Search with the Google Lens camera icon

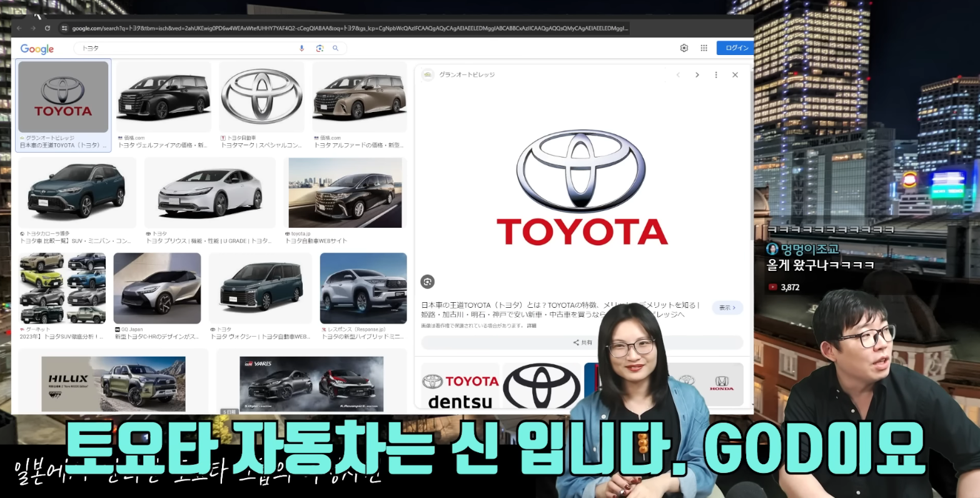[320, 48]
